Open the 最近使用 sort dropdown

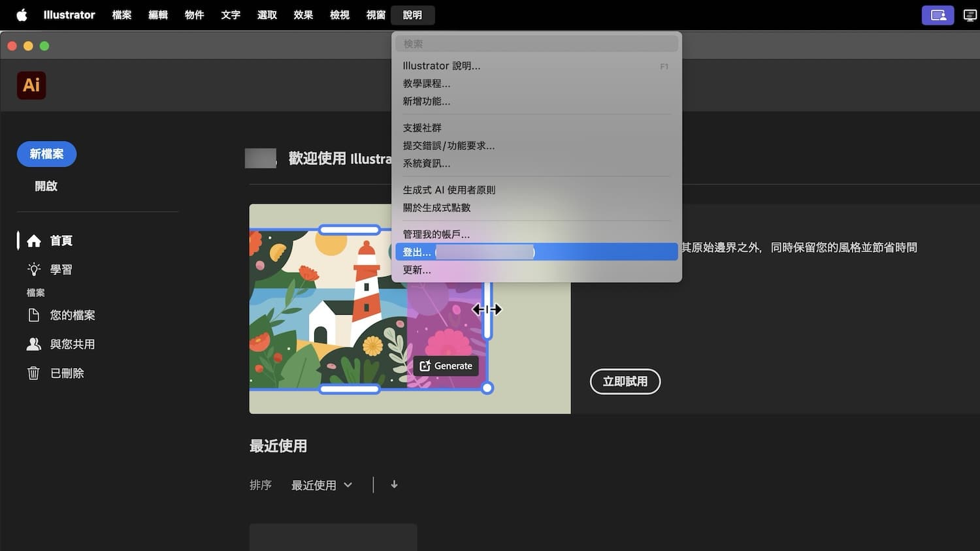(x=321, y=484)
